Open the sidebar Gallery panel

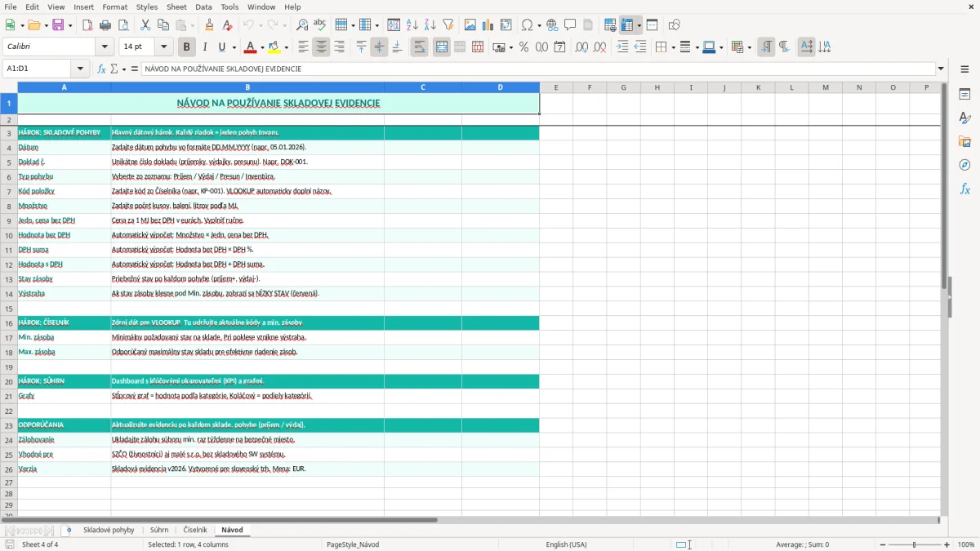tap(964, 142)
